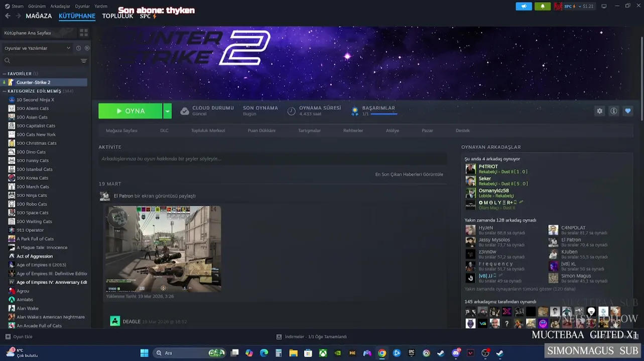Switch to the MAĞAZA tab

(39, 16)
